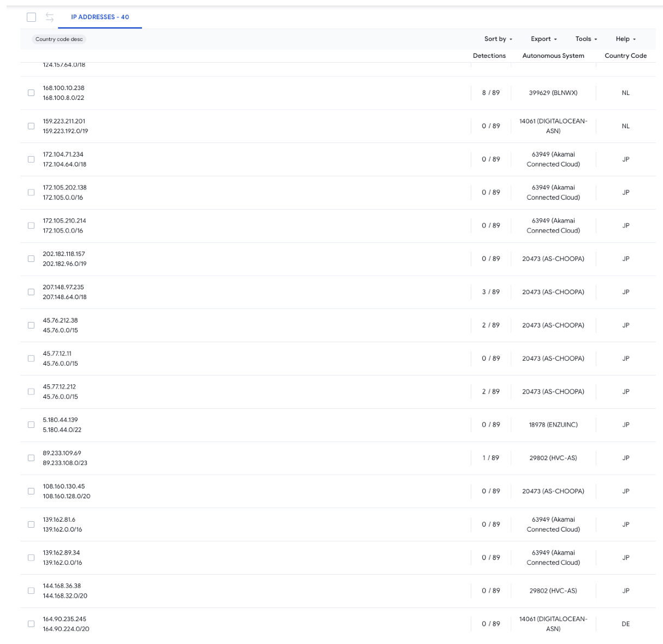The image size is (663, 644).
Task: Click the subnet 202.182.96.0/19
Action: click(x=64, y=264)
